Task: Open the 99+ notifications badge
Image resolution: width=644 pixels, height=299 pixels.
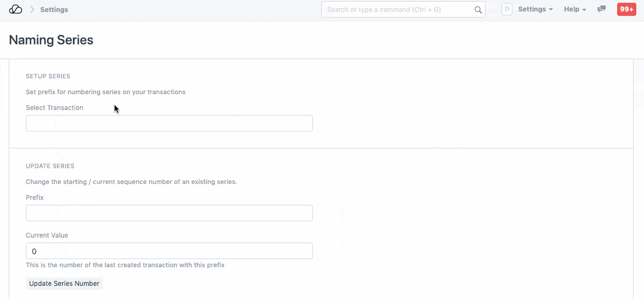Action: (626, 9)
